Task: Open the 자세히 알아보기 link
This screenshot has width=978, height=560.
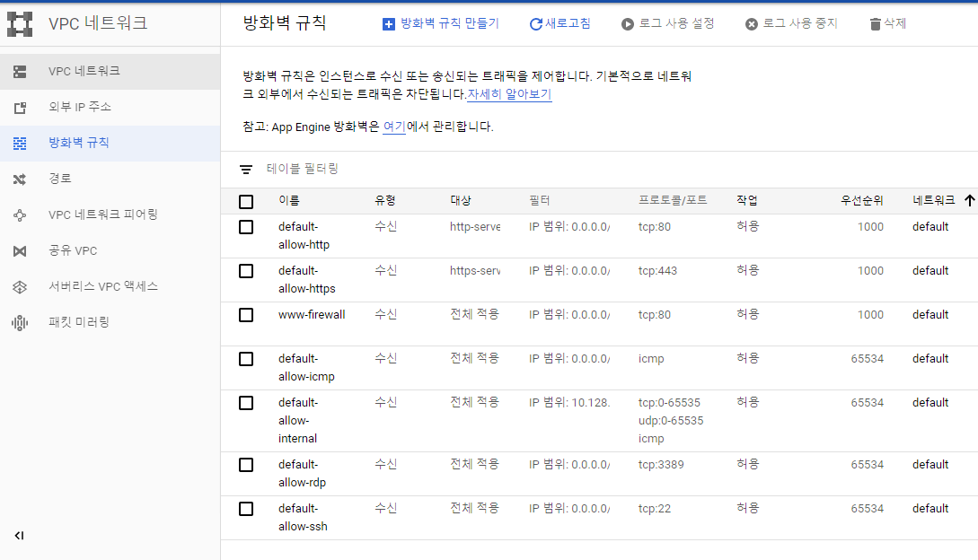Action: click(x=509, y=94)
